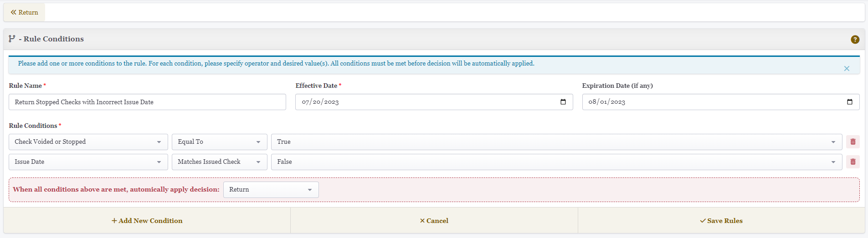Click Add New Condition button
The width and height of the screenshot is (868, 238).
click(147, 221)
